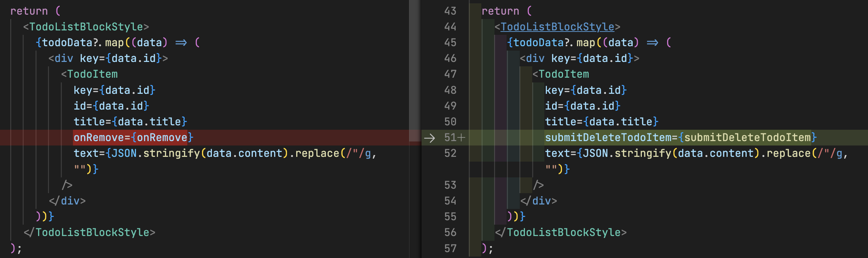Select line number 46 in the gutter
868x258 pixels.
click(450, 58)
